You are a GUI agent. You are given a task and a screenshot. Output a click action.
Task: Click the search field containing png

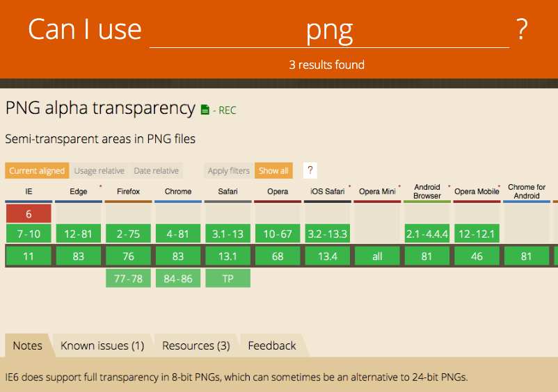(329, 30)
